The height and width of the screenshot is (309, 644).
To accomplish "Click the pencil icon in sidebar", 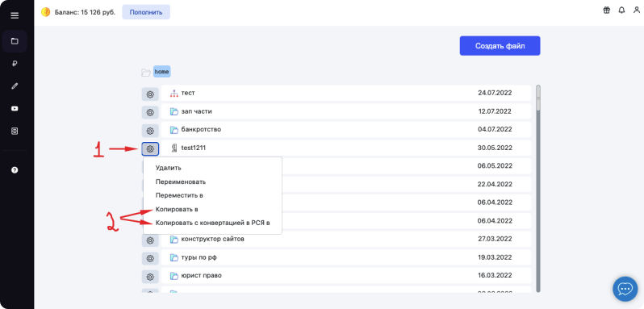I will click(x=15, y=86).
